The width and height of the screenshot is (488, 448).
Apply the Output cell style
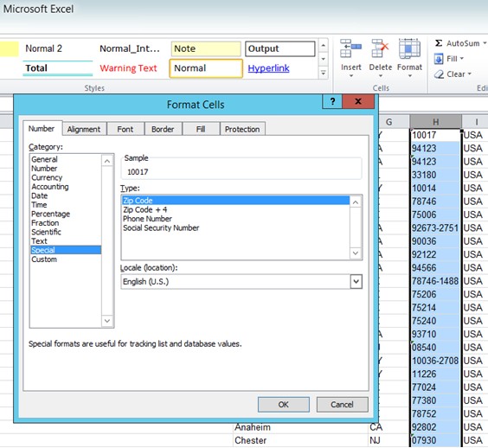pos(280,48)
